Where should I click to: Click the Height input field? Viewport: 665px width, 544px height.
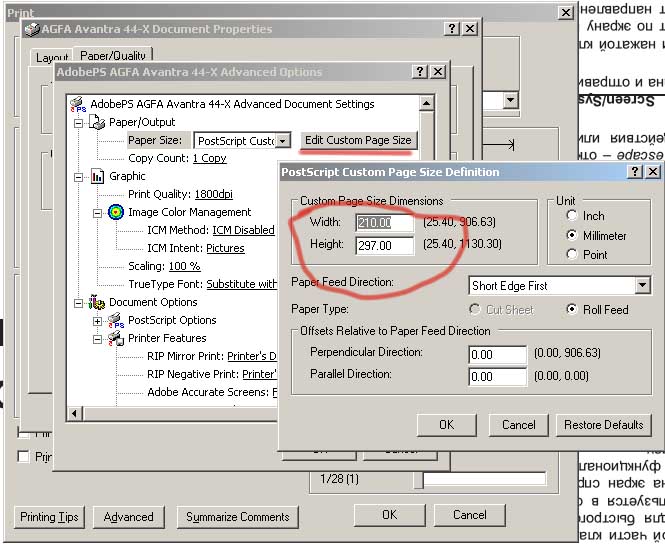click(x=384, y=245)
